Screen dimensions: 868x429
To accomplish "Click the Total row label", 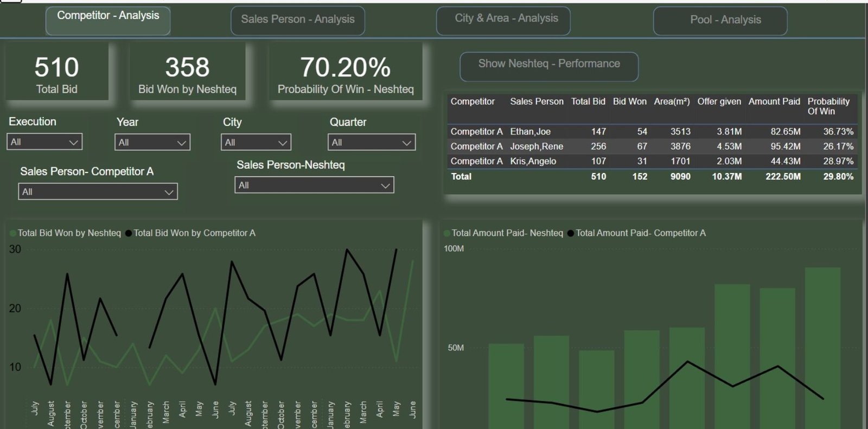I will (x=461, y=176).
